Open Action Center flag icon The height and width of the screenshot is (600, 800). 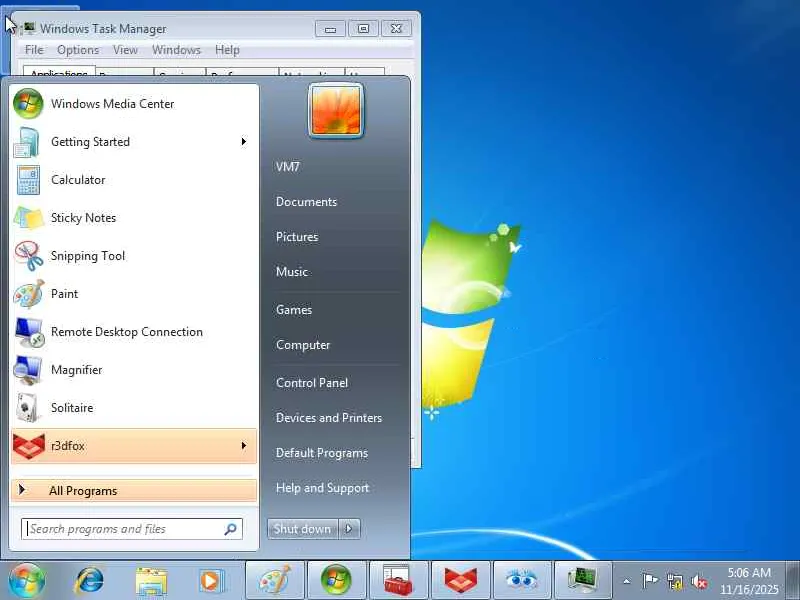pyautogui.click(x=649, y=581)
